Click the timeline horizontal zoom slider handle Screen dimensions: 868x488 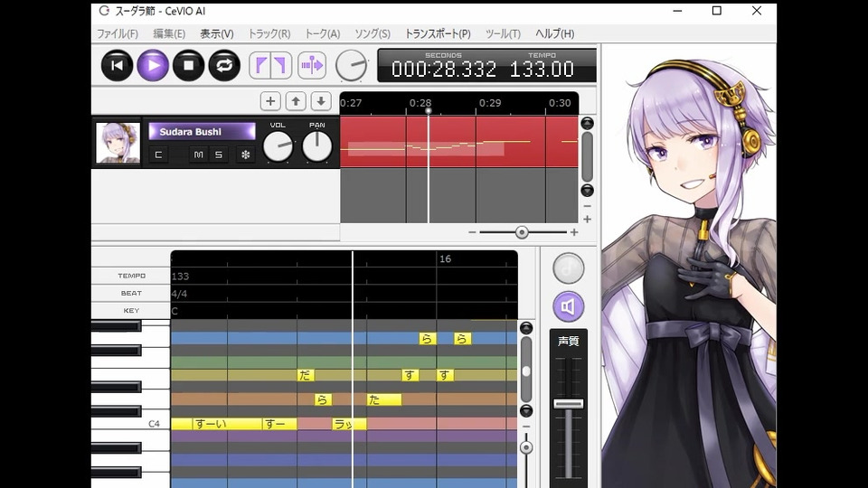coord(522,232)
